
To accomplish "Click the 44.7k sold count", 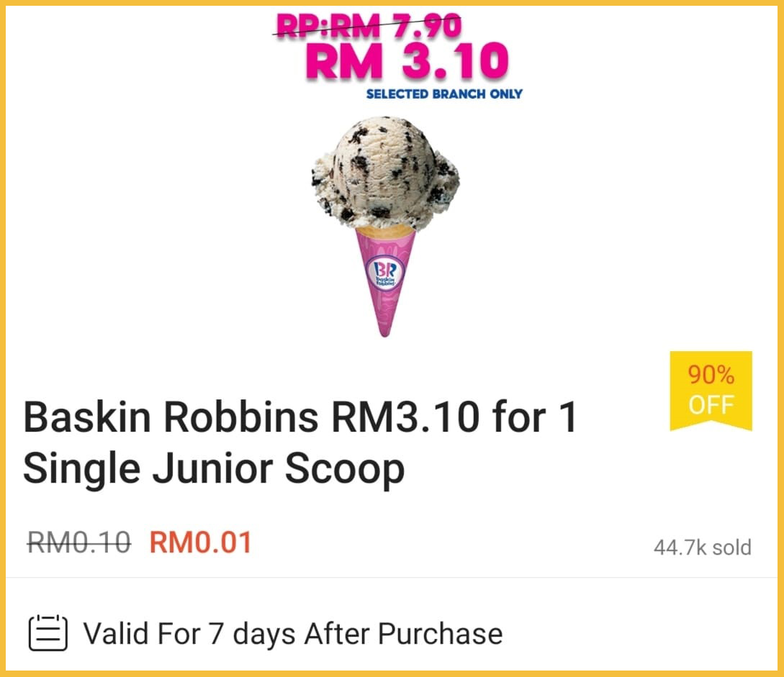I will pyautogui.click(x=703, y=547).
